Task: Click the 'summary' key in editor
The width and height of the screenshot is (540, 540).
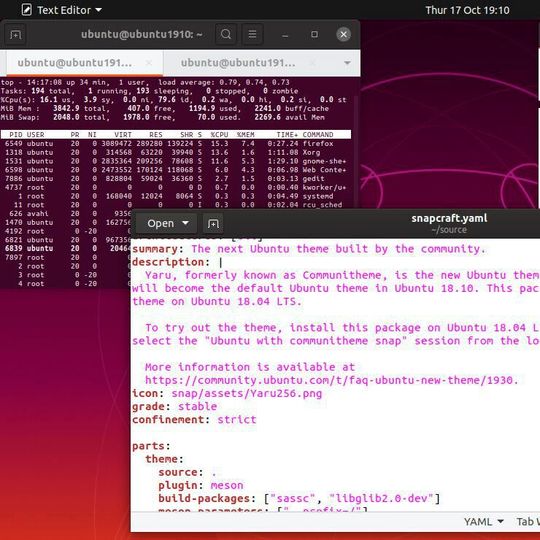Action: pos(155,249)
